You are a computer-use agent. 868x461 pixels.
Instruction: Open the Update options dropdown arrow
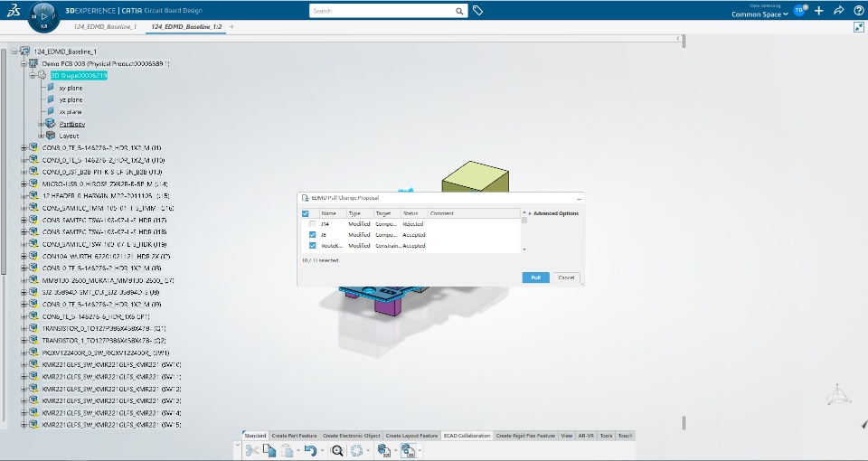[368, 450]
